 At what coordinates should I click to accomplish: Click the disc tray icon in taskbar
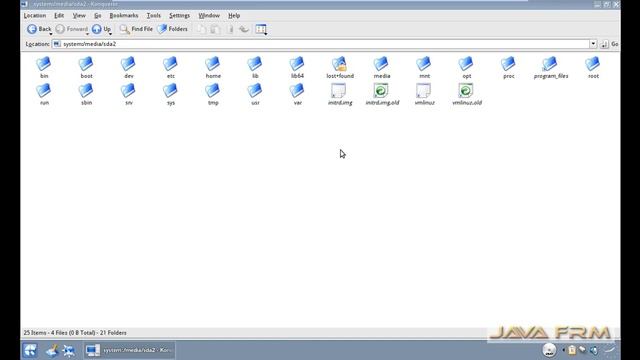549,350
